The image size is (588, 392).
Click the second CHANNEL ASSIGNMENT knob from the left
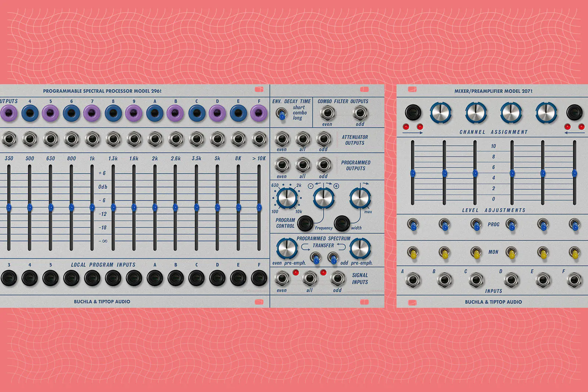(476, 113)
